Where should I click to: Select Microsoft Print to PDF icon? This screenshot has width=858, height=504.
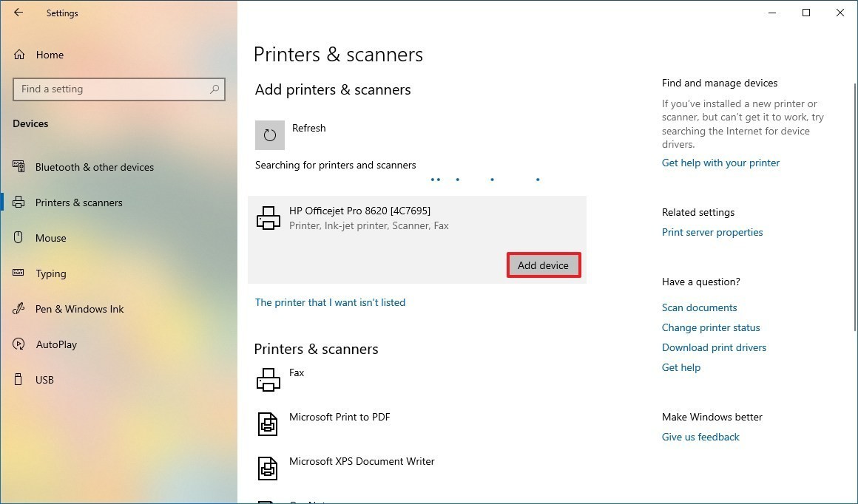[268, 424]
